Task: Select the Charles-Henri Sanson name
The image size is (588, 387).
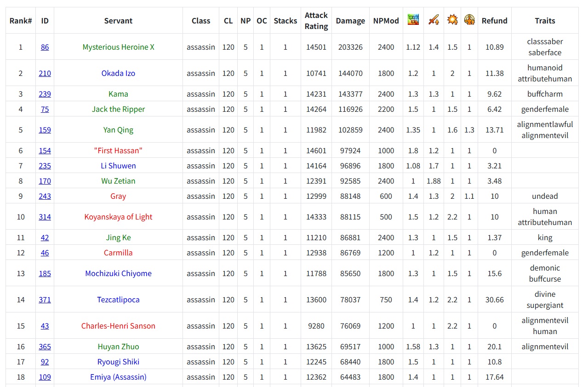Action: tap(118, 326)
